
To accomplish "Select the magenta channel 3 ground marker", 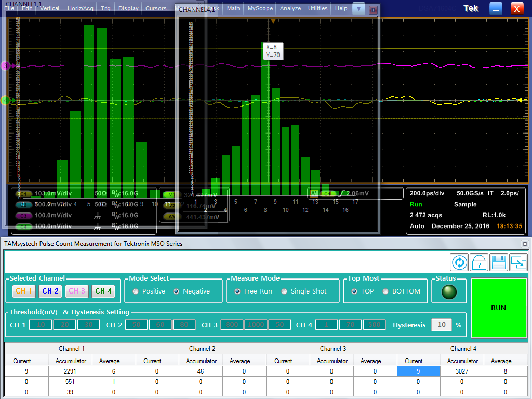I will point(5,66).
